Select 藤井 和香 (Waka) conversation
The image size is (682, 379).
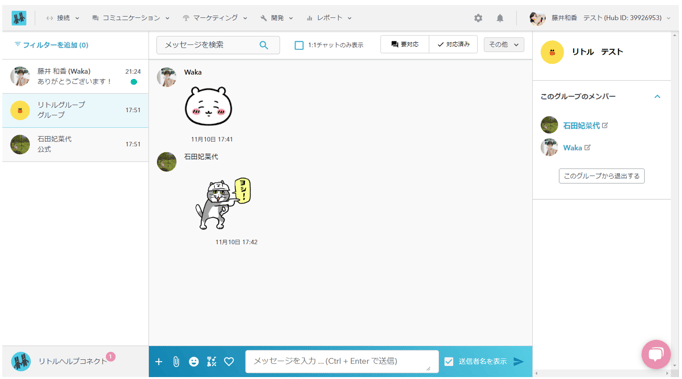pyautogui.click(x=75, y=77)
